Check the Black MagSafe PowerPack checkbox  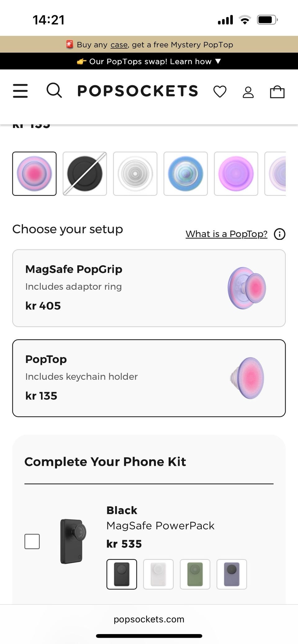[x=32, y=541]
